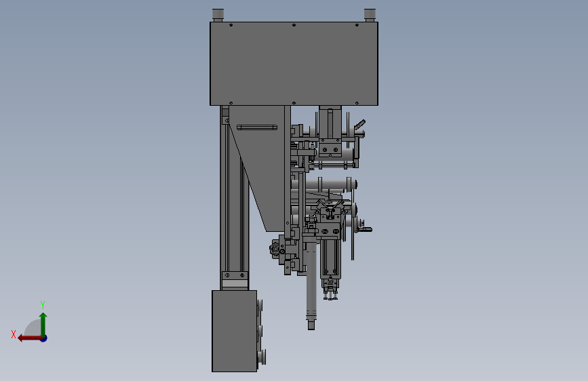
Task: Select the right cylindrical post atop the cover
Action: click(x=370, y=15)
